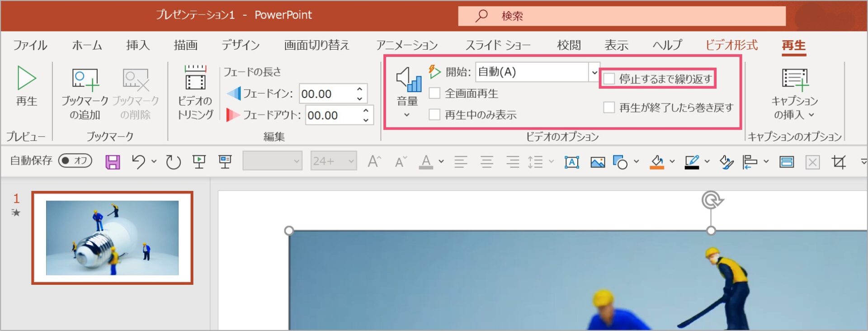The width and height of the screenshot is (868, 331).
Task: Increase フェードイン value with up arrow
Action: tap(360, 89)
